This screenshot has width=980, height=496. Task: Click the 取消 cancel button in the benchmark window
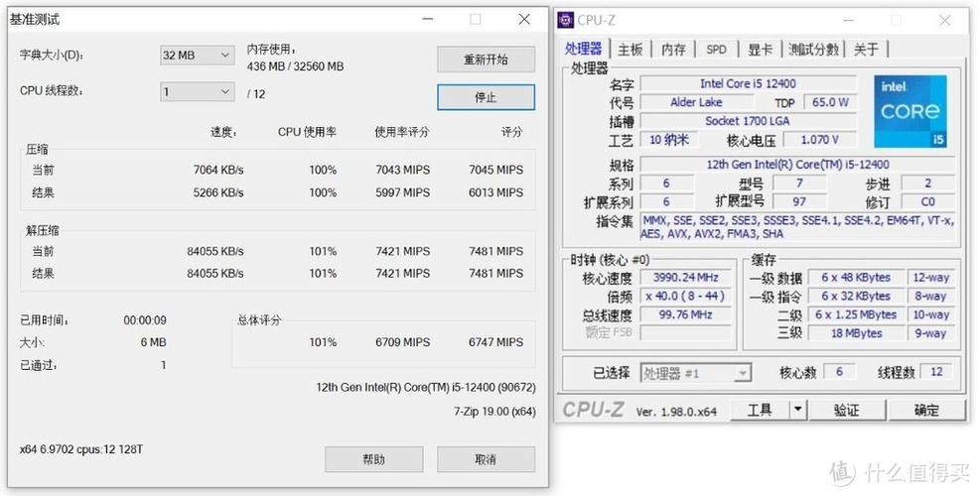486,459
